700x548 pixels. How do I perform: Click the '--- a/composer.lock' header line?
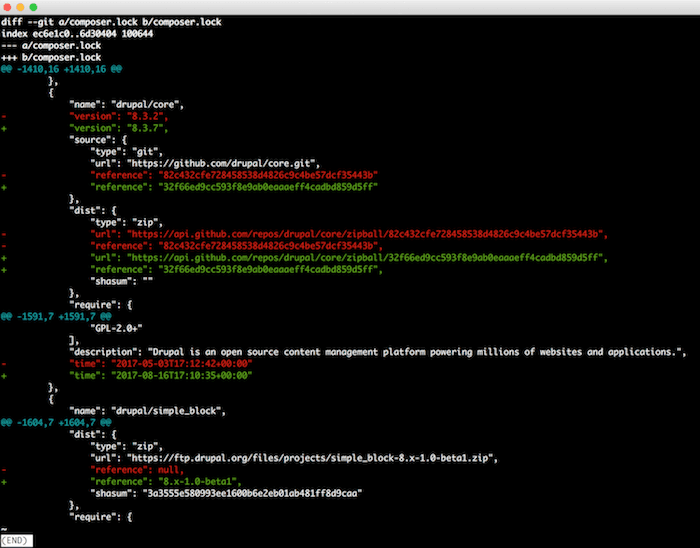(51, 46)
